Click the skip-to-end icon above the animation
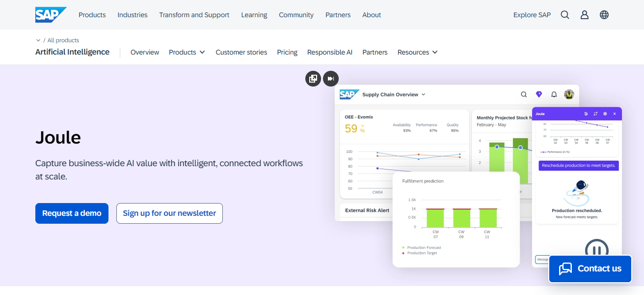 [331, 79]
